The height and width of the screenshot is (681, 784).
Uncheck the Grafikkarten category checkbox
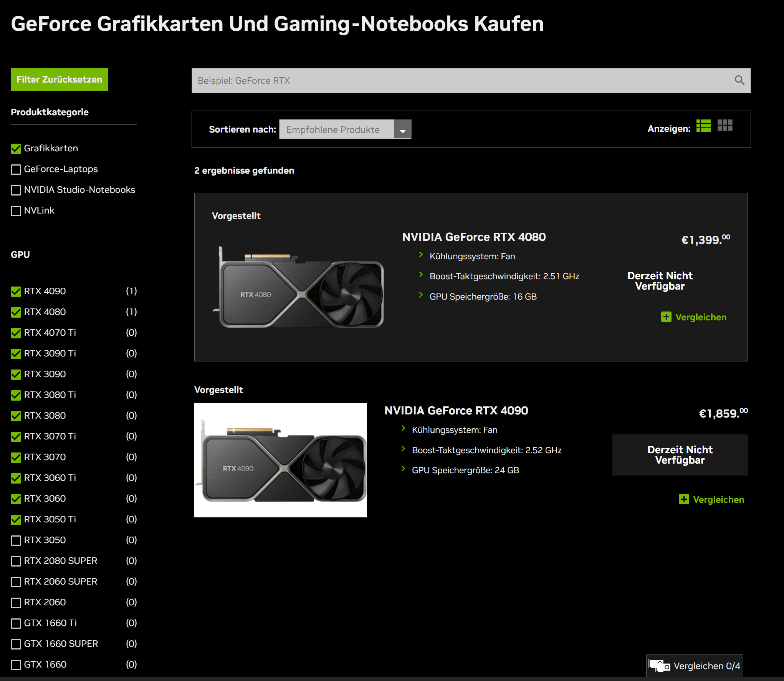(x=16, y=149)
